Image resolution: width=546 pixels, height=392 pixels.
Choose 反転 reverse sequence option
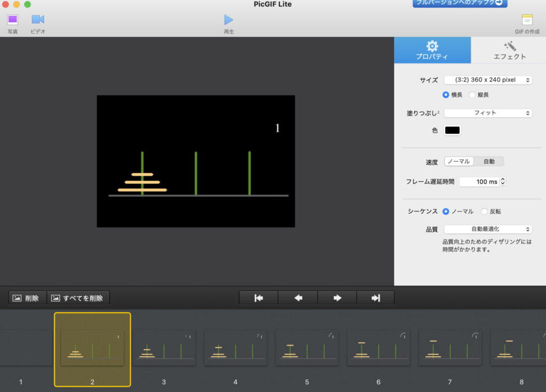484,211
